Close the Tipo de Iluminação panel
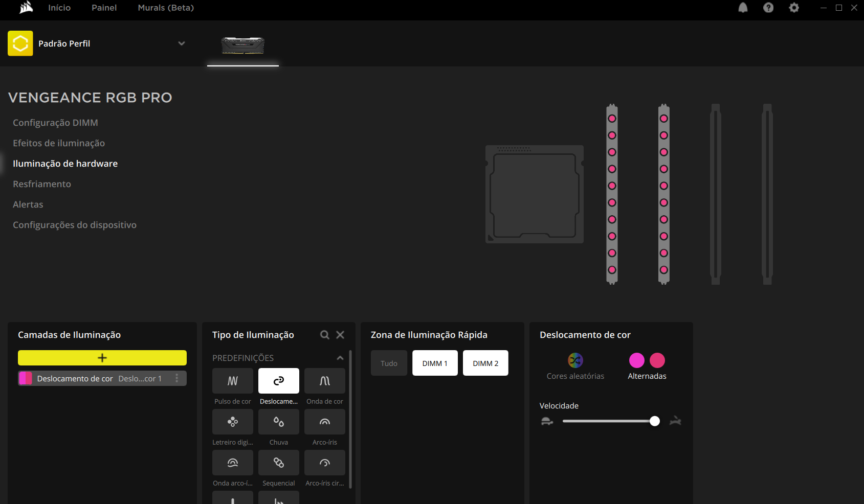Screen dimensions: 864x504 click(x=340, y=335)
